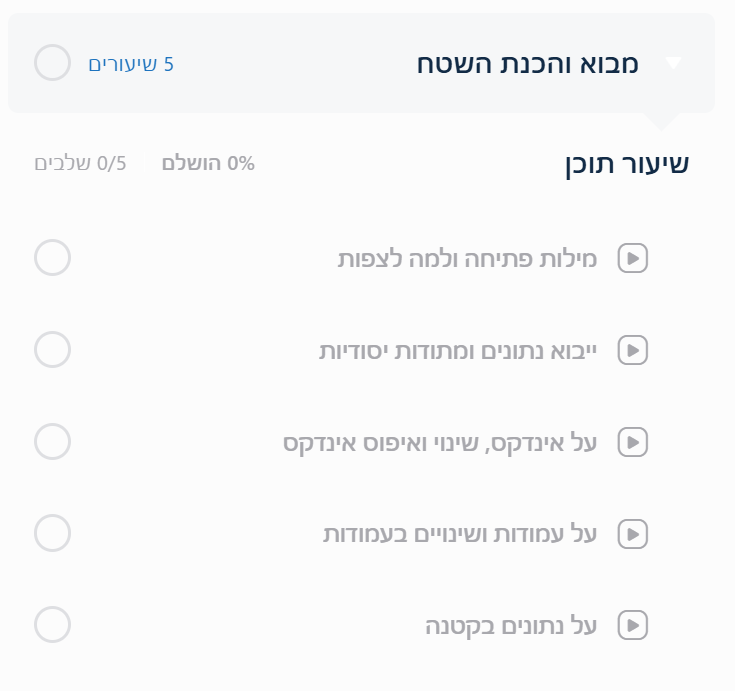This screenshot has width=735, height=691.
Task: Select the "על עמודות ושינויים בעמודות" lesson
Action: pyautogui.click(x=459, y=534)
